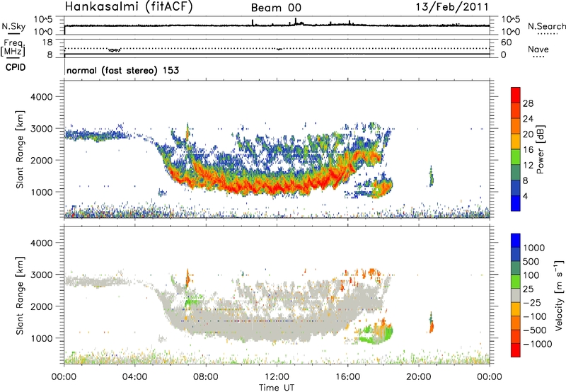Image resolution: width=566 pixels, height=392 pixels.
Task: Click the bright green segment of Power color bar
Action: [516, 157]
